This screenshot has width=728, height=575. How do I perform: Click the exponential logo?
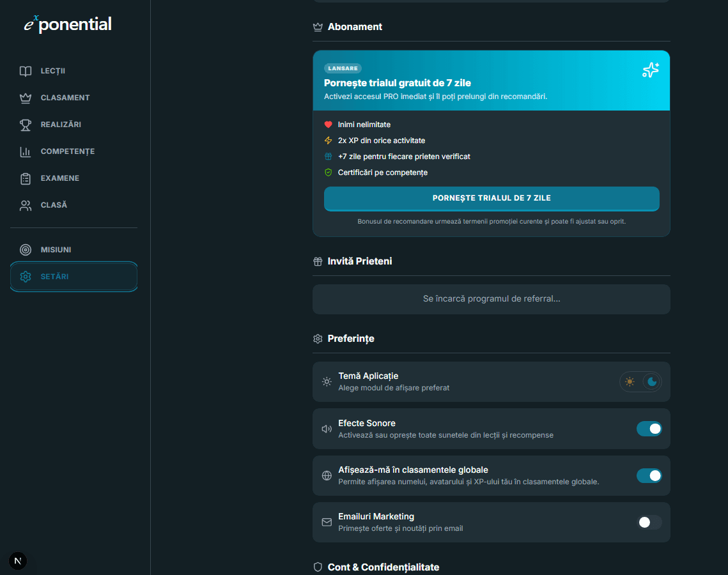coord(68,24)
